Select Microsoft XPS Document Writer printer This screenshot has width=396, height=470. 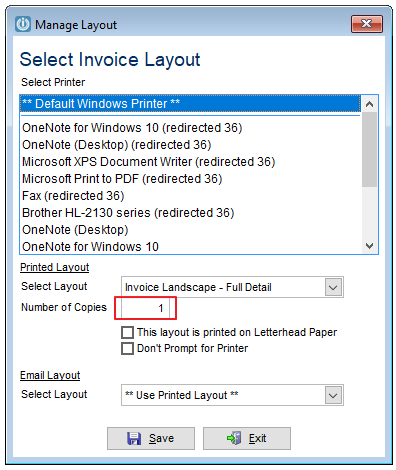click(x=190, y=162)
